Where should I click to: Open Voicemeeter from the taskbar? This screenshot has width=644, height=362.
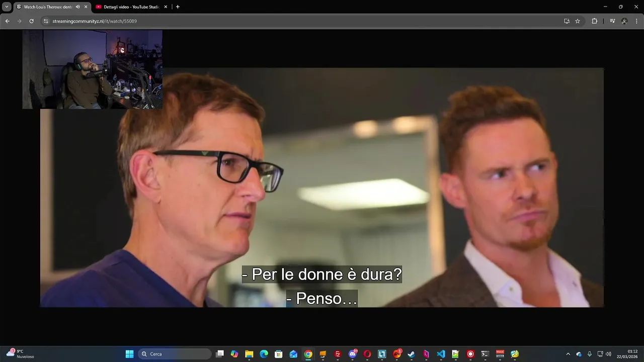point(500,354)
